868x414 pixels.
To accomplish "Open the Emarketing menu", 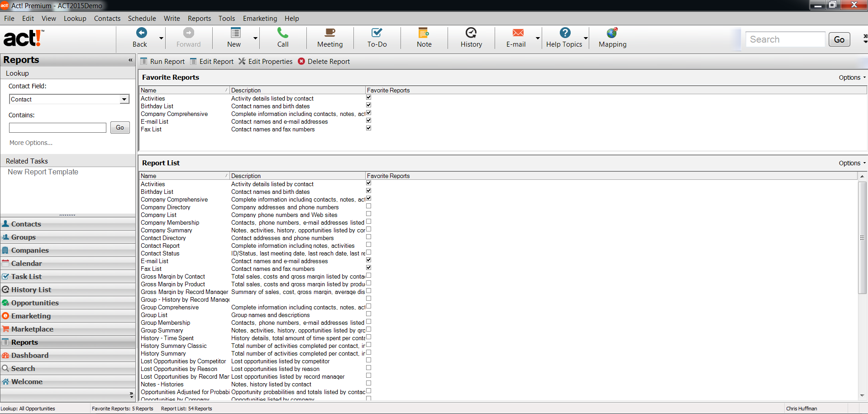I will (x=260, y=19).
